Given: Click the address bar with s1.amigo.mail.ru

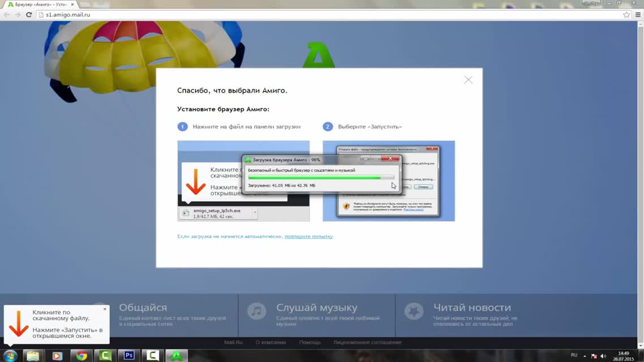Looking at the screenshot, I should tap(329, 15).
